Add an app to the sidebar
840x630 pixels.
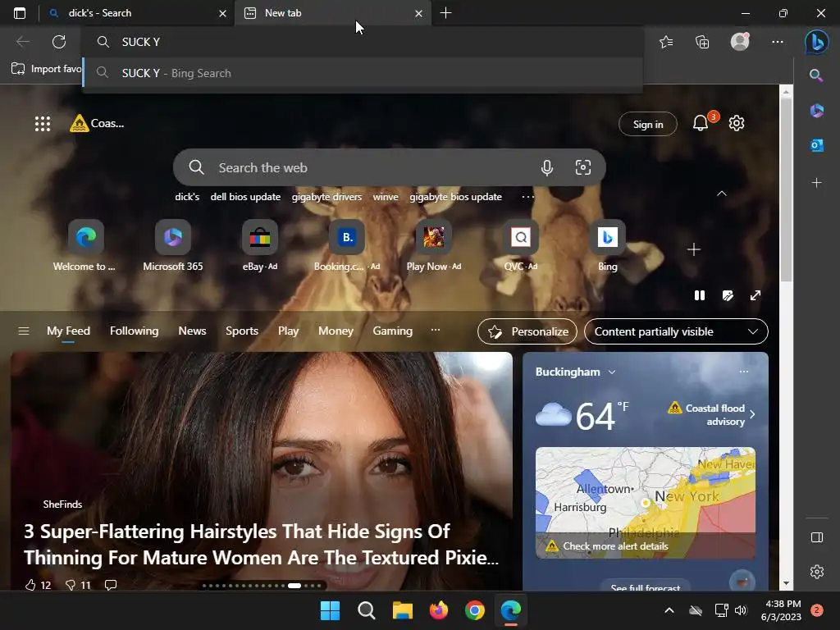(x=816, y=183)
